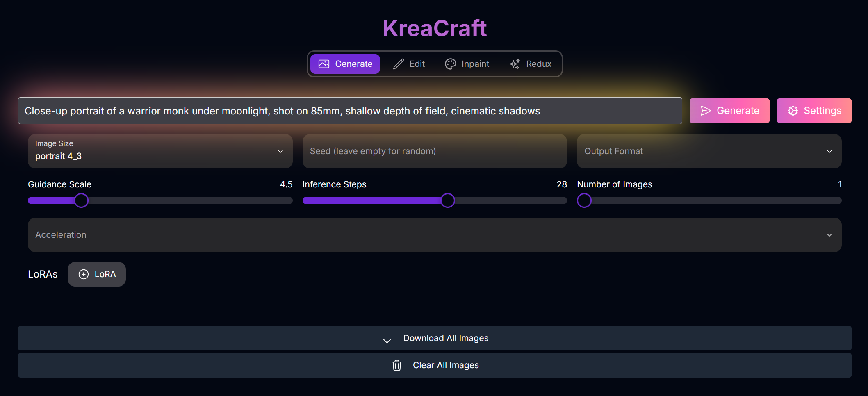This screenshot has height=396, width=868.
Task: Add a new LoRA
Action: [97, 274]
